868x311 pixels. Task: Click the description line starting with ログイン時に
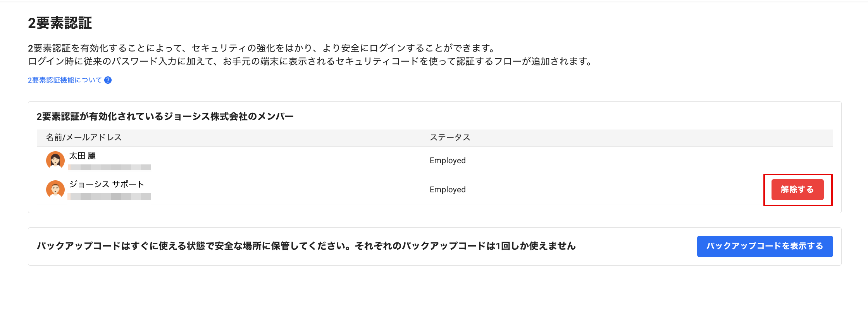tap(310, 61)
